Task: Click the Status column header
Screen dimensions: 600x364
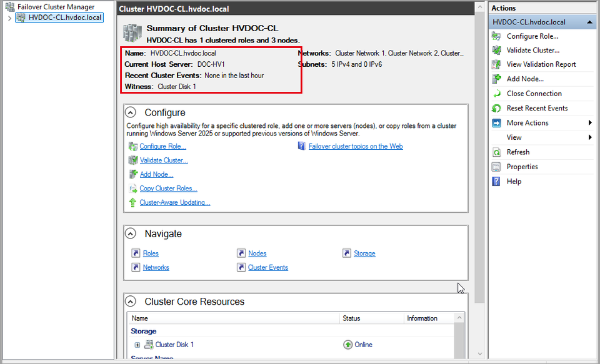Action: click(x=371, y=318)
